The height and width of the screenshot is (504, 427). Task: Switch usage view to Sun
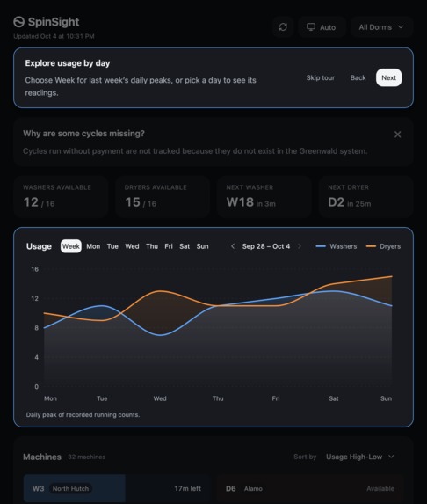click(x=203, y=246)
